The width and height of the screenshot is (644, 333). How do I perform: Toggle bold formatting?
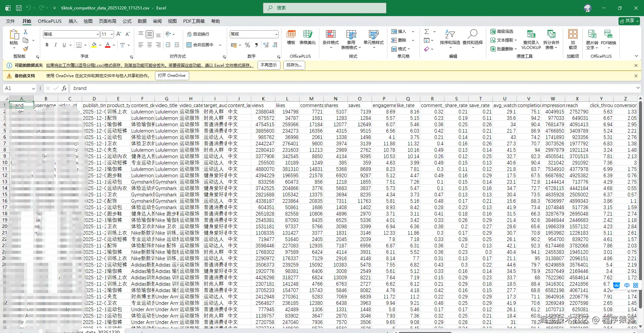point(47,45)
